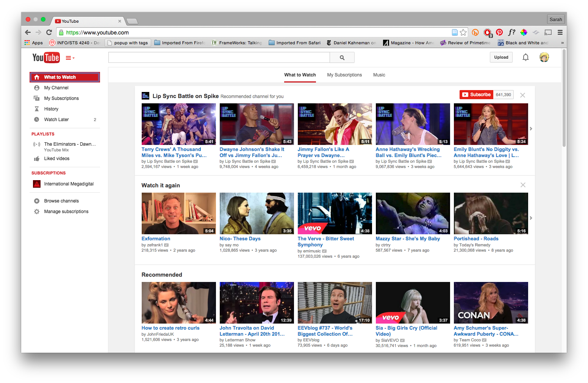Open History in sidebar

coord(65,109)
